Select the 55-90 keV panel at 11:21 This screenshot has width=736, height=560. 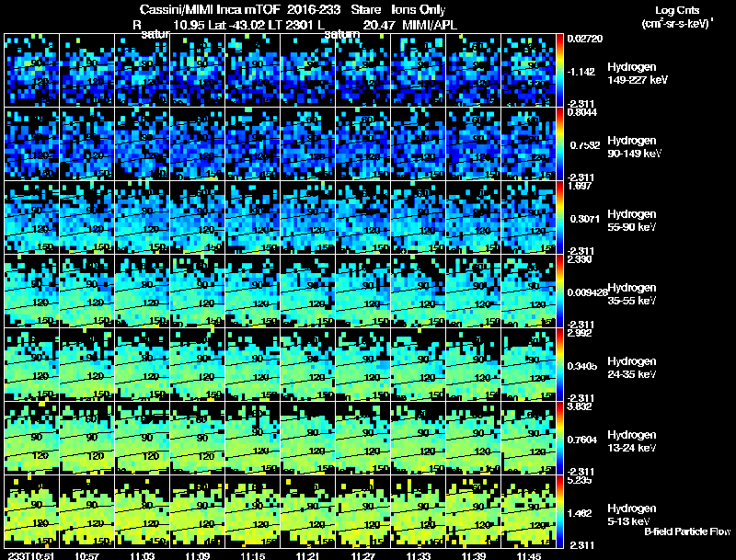point(308,217)
